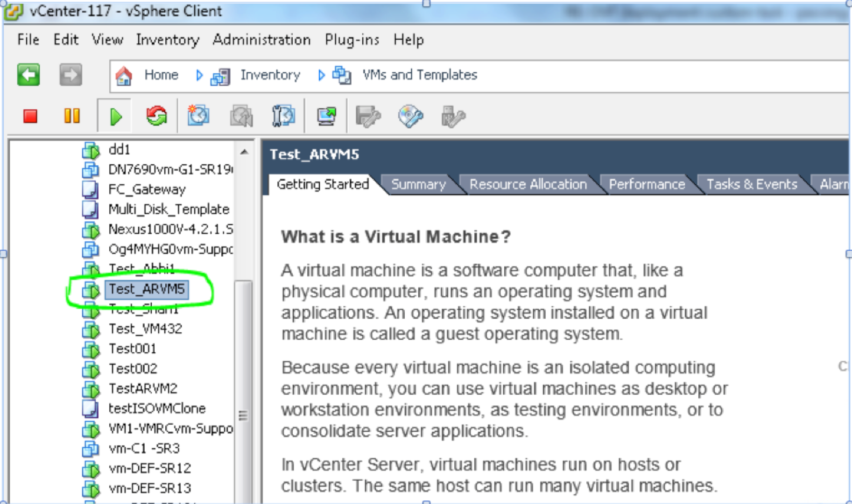Click the VM icon beside Test001
Image resolution: width=852 pixels, height=504 pixels.
[x=91, y=350]
